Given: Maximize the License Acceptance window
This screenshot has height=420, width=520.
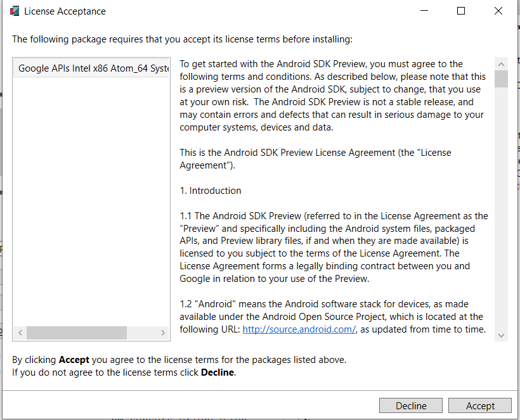Looking at the screenshot, I should click(461, 11).
